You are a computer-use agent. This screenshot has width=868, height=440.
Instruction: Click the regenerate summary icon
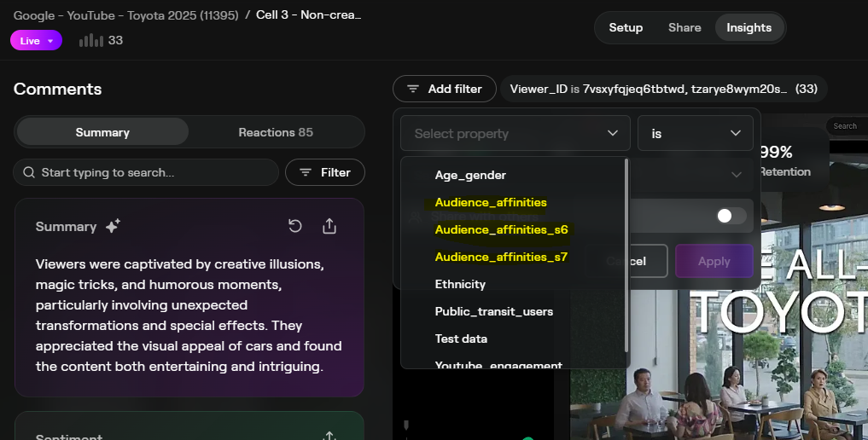click(x=295, y=226)
